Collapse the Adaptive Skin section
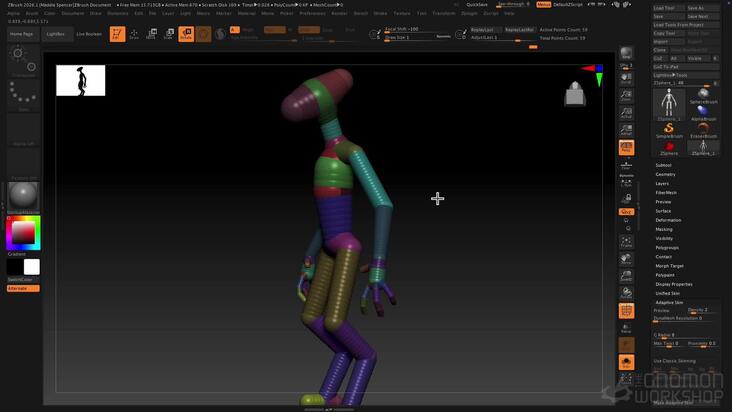The height and width of the screenshot is (412, 732). pyautogui.click(x=669, y=303)
